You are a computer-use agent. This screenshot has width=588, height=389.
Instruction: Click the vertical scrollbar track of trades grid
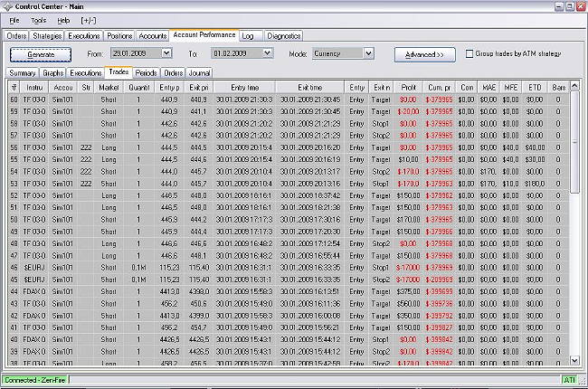(x=575, y=271)
